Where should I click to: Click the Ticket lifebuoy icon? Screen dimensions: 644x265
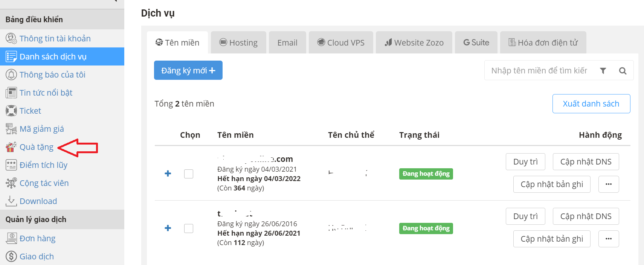11,110
